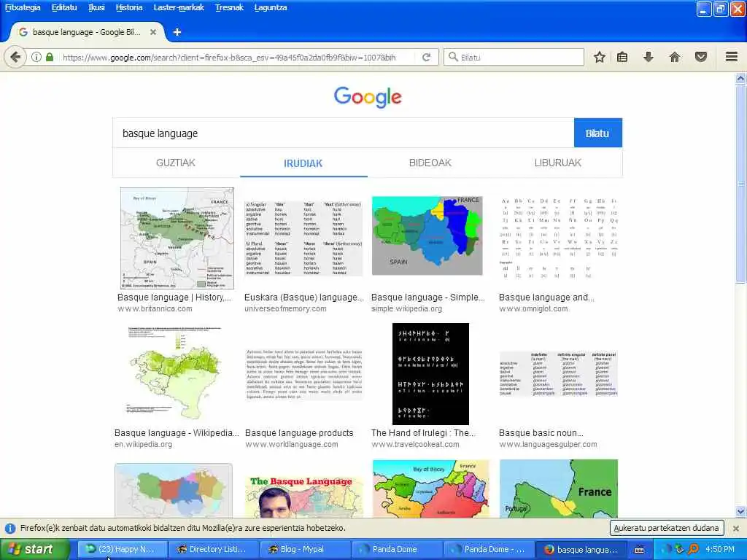This screenshot has height=560, width=747.
Task: Select the IRUDIAK tab
Action: point(303,163)
